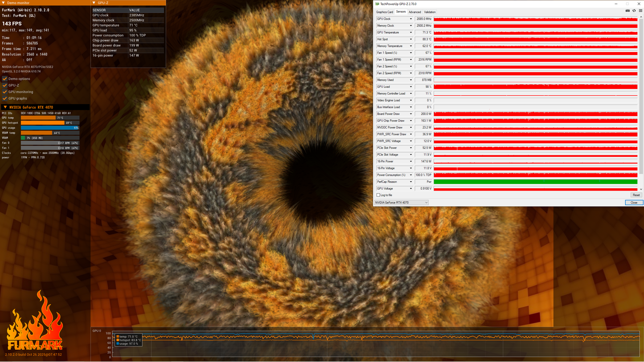Open the 16-Pin Power dropdown
Image resolution: width=644 pixels, height=362 pixels.
click(x=411, y=162)
